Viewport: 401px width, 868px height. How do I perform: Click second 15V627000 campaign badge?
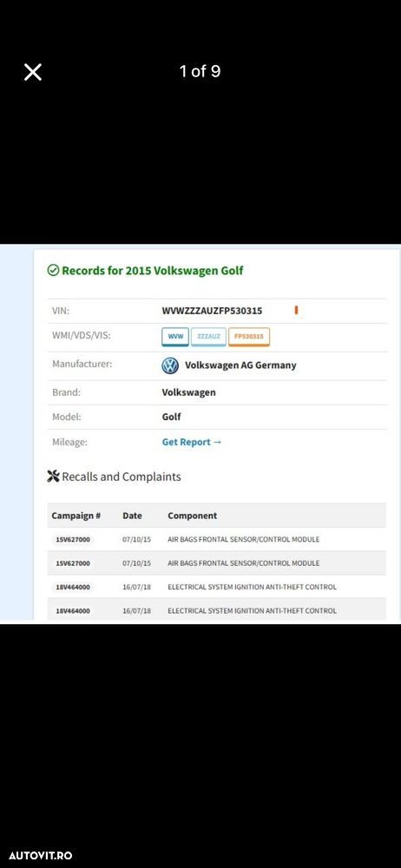click(x=73, y=563)
